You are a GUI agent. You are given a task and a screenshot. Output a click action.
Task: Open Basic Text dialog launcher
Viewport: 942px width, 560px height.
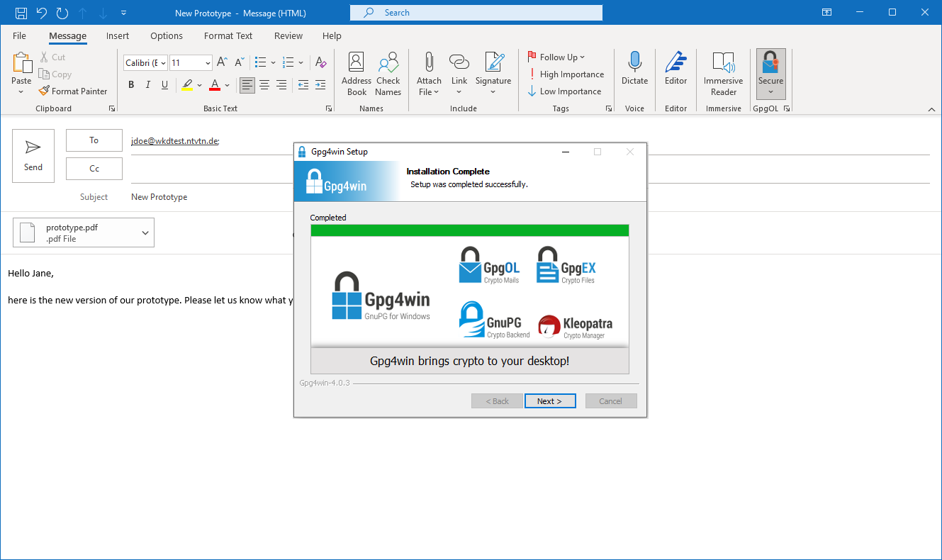pyautogui.click(x=329, y=109)
